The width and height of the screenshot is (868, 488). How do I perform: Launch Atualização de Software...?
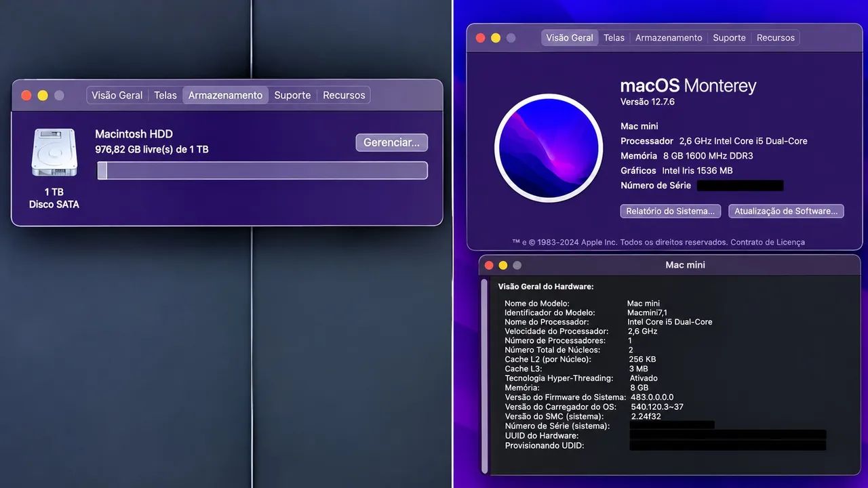pos(786,211)
